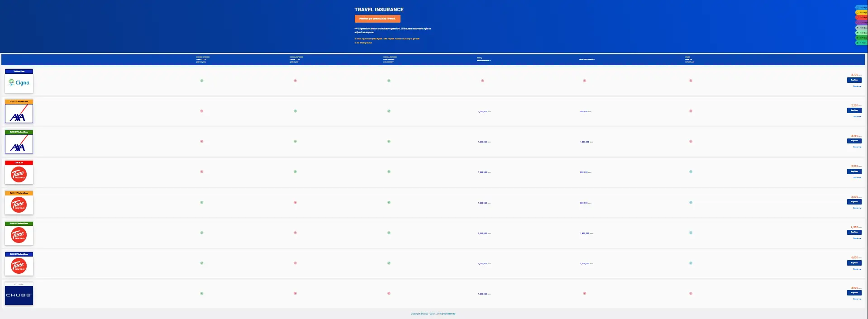The image size is (868, 319).
Task: Click green check in Cigna's first coverage column
Action: (202, 81)
